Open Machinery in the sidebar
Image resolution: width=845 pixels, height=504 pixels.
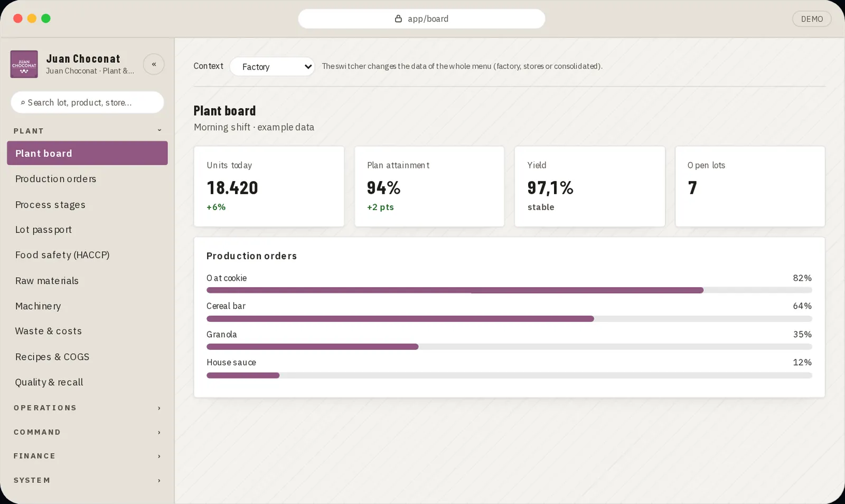point(87,306)
